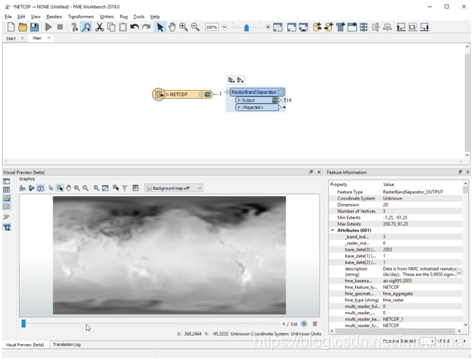
Task: Expand the Output port arrow
Action: (x=239, y=100)
